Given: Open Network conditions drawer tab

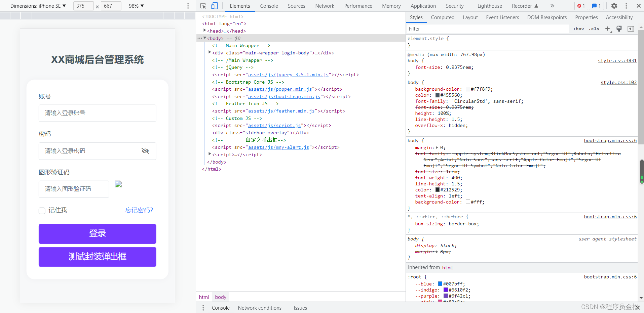Looking at the screenshot, I should click(260, 308).
